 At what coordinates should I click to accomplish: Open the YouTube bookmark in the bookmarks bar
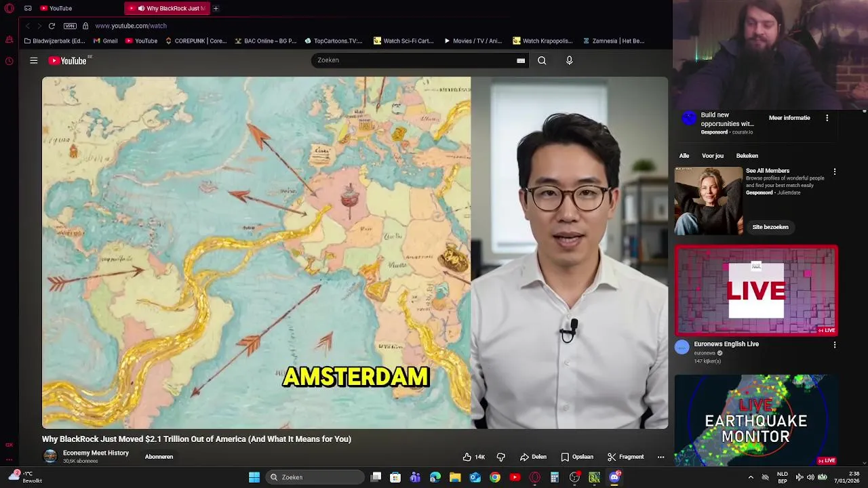tap(141, 41)
